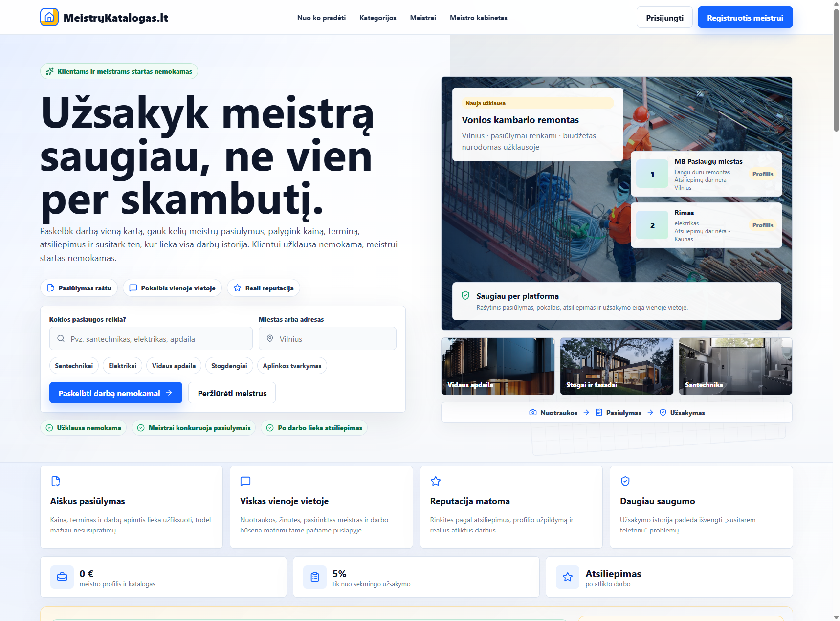
Task: Click the Prisijungti button
Action: tap(664, 18)
